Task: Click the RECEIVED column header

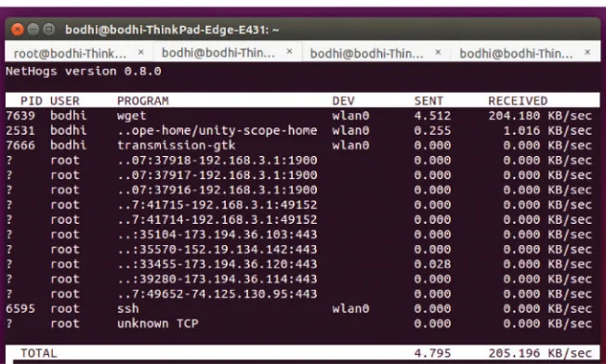Action: point(518,100)
